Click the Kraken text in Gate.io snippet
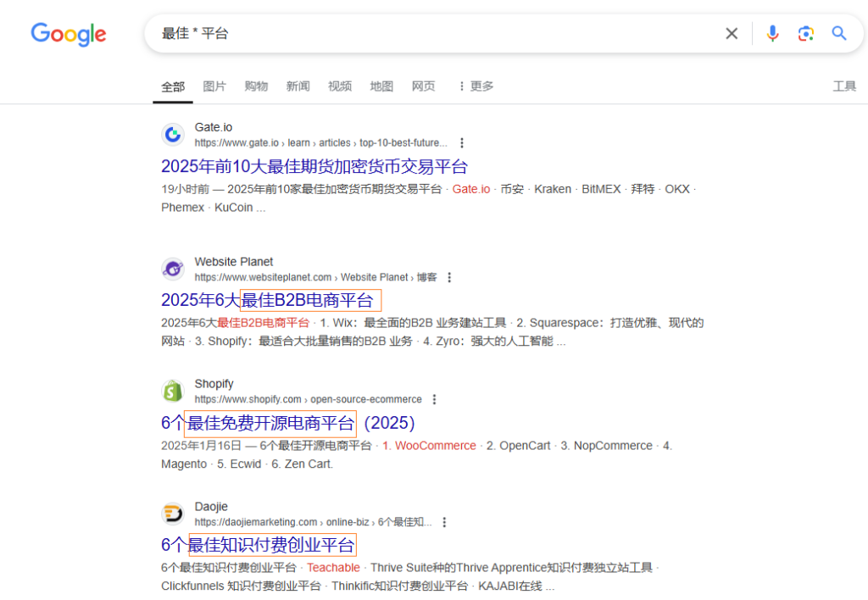This screenshot has height=600, width=868. pos(553,189)
